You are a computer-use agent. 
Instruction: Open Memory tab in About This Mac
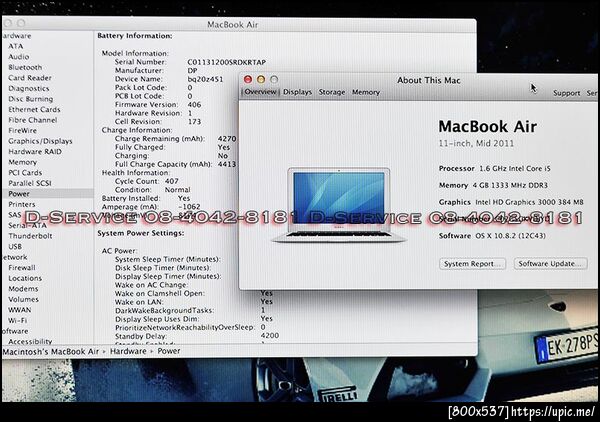coord(366,92)
